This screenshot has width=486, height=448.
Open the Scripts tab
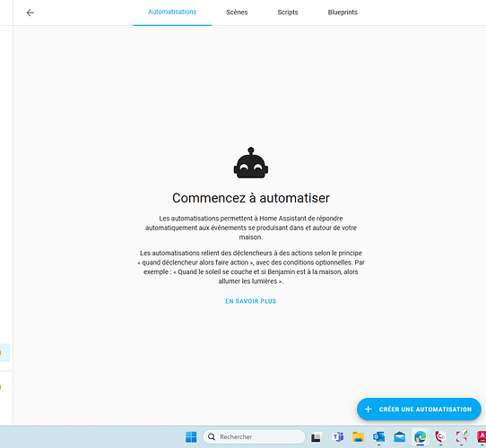pyautogui.click(x=288, y=13)
